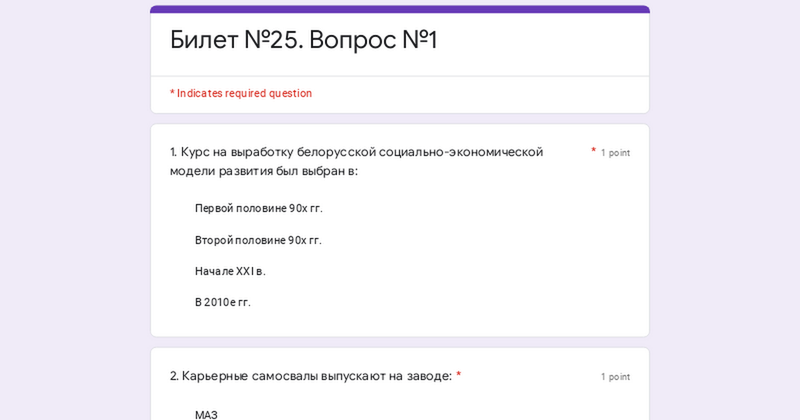Choose the option 'Второй половине 90х гг.'

[x=258, y=240]
